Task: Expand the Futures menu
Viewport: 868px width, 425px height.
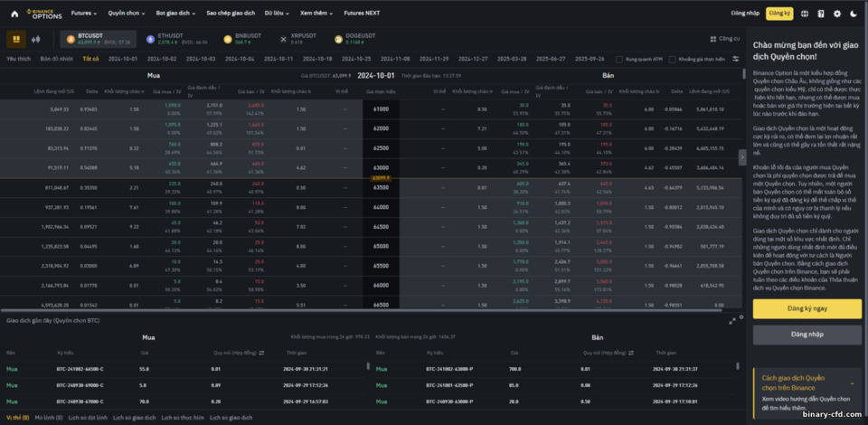Action: pyautogui.click(x=83, y=13)
